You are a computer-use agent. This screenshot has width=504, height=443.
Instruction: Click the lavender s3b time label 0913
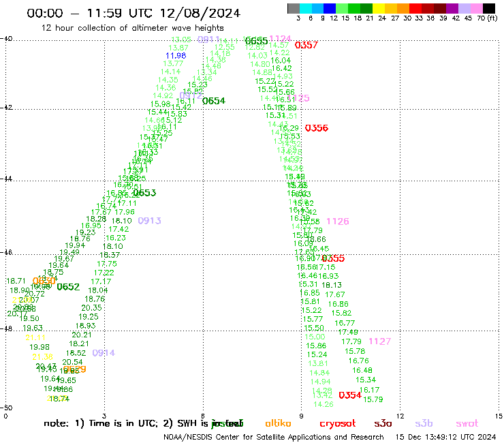click(149, 221)
